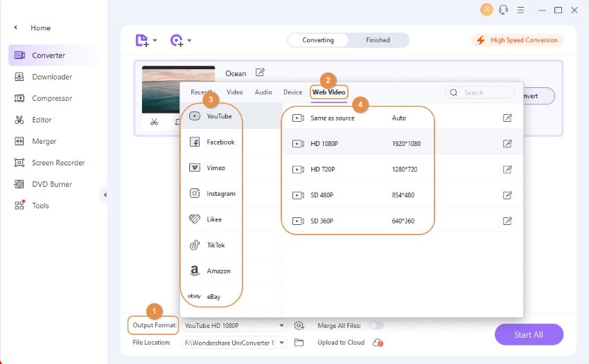This screenshot has height=364, width=589.
Task: Click the add from disc icon
Action: pyautogui.click(x=177, y=40)
